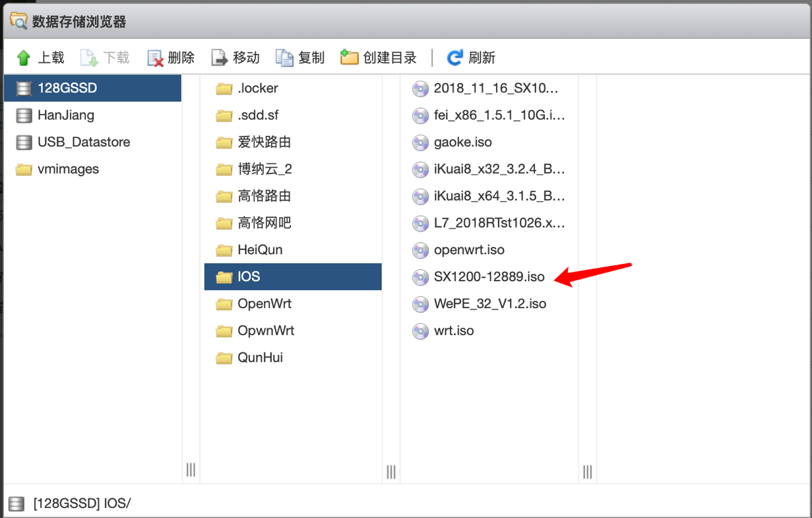Click the QunHui folder icon
812x518 pixels.
click(224, 358)
